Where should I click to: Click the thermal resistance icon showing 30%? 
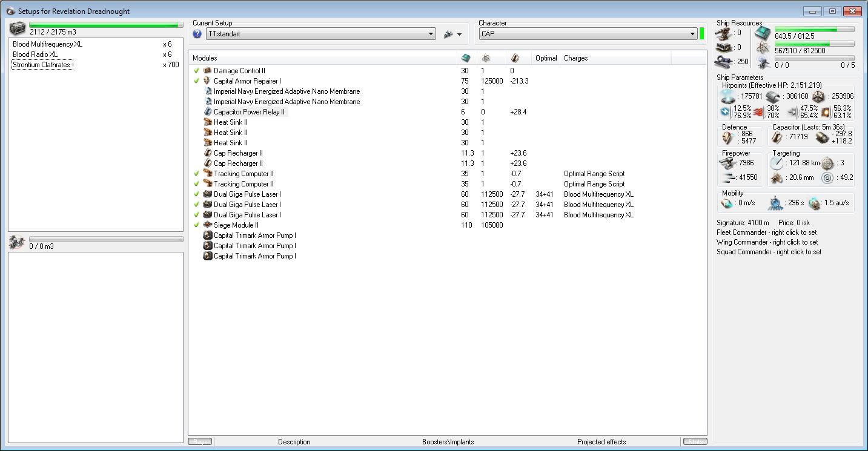point(759,111)
